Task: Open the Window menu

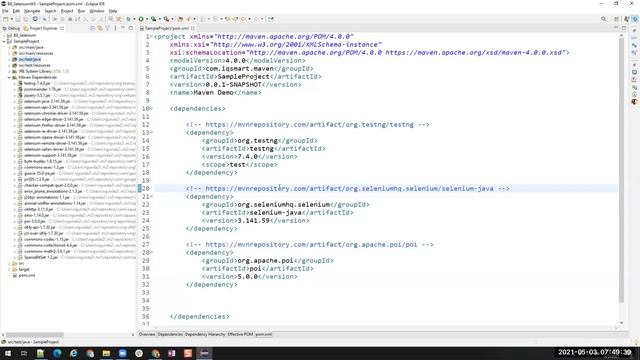Action: [97, 11]
